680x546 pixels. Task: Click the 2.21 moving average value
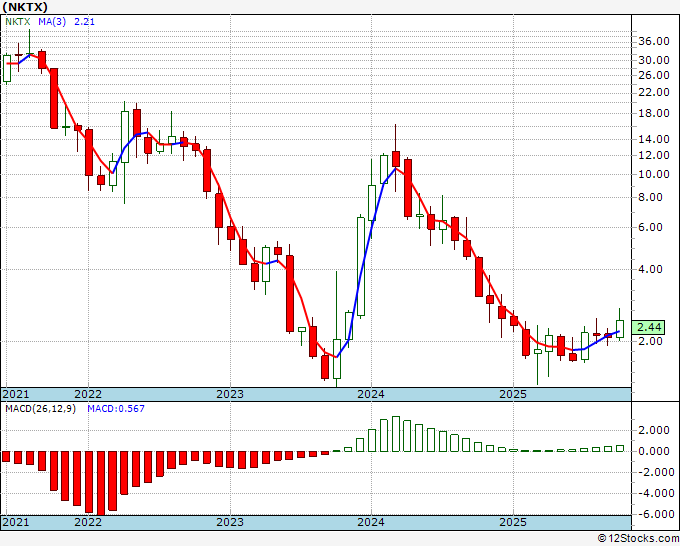click(x=84, y=22)
